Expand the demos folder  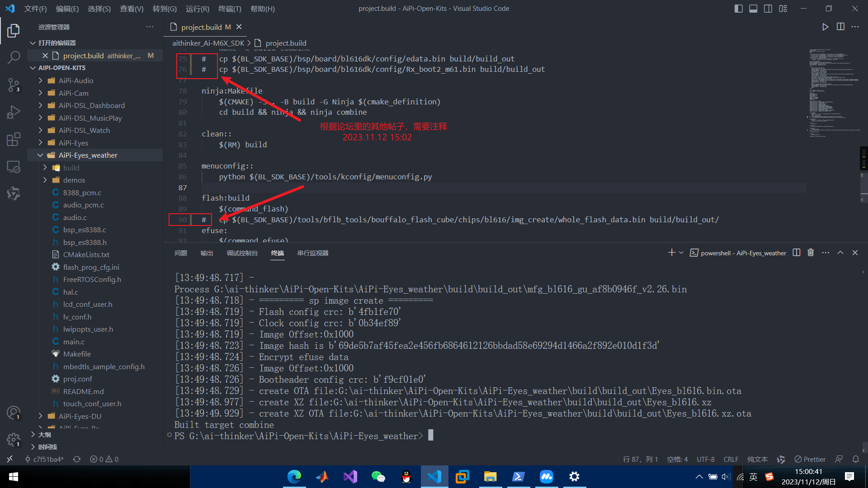(74, 180)
